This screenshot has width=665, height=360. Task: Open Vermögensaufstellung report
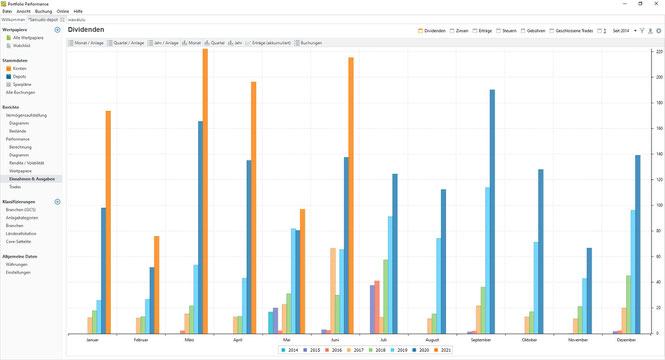[x=26, y=115]
